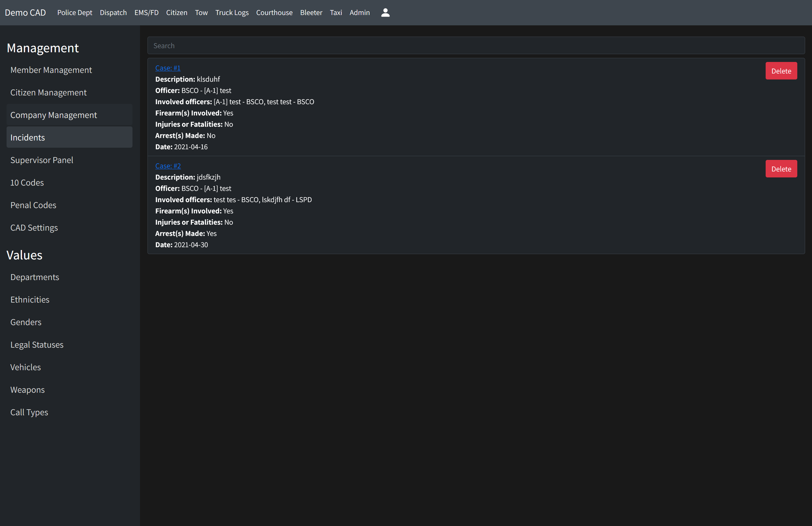Open Truck Logs in the navbar
Image resolution: width=812 pixels, height=526 pixels.
[232, 13]
